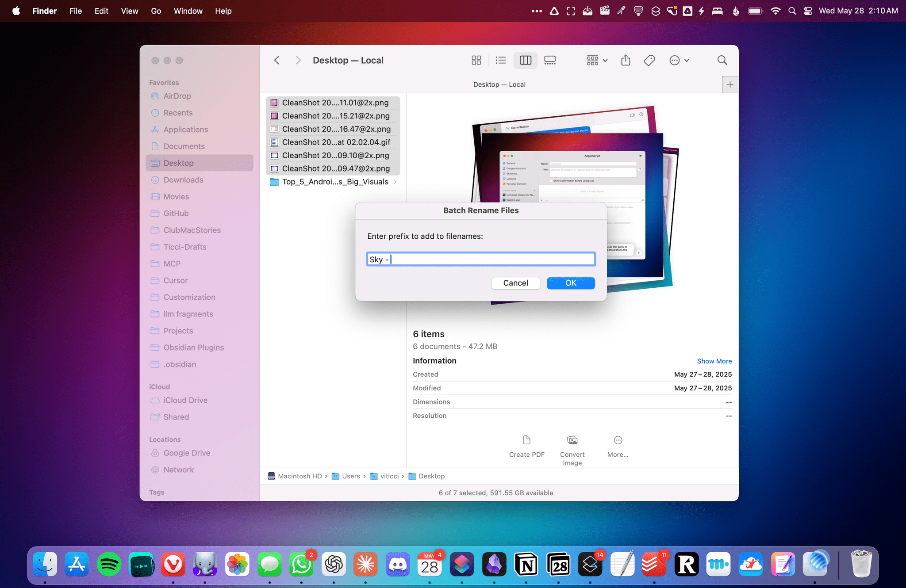Open the View menu
The height and width of the screenshot is (588, 906).
pos(130,11)
